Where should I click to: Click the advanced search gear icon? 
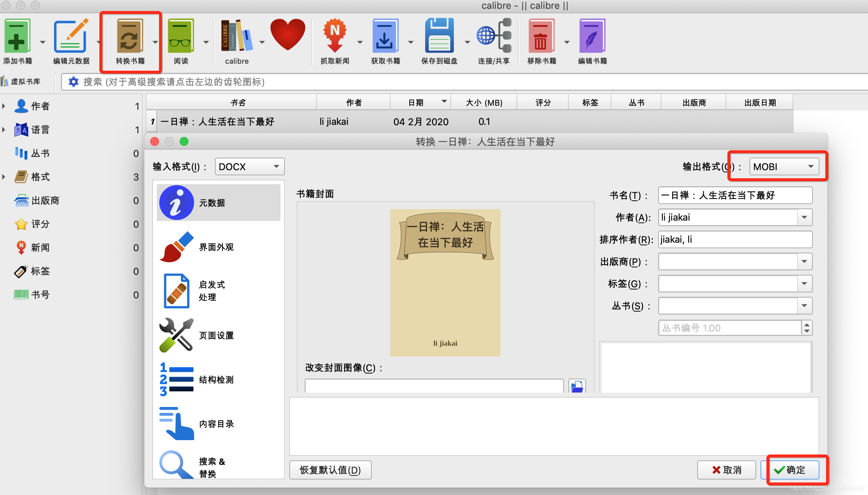(x=73, y=81)
